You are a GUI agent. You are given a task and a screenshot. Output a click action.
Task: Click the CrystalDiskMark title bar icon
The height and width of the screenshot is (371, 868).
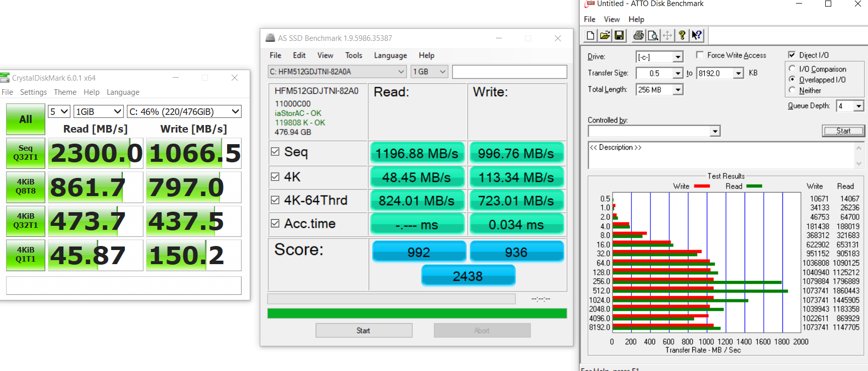coord(5,78)
